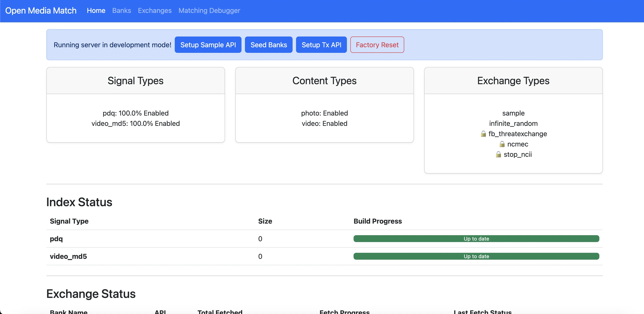This screenshot has width=644, height=314.
Task: Select the 'video_md5: 100.0% Enabled' text
Action: point(135,123)
